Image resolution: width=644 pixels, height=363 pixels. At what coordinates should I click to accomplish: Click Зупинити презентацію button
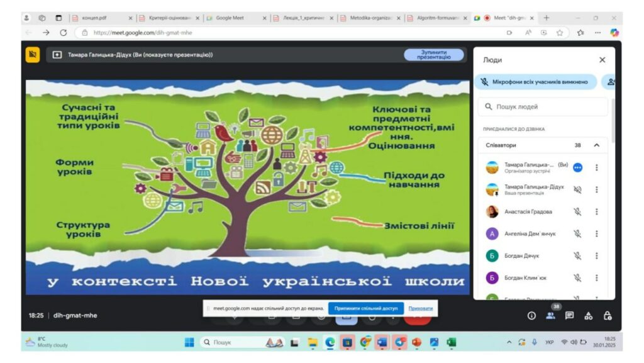click(x=433, y=55)
